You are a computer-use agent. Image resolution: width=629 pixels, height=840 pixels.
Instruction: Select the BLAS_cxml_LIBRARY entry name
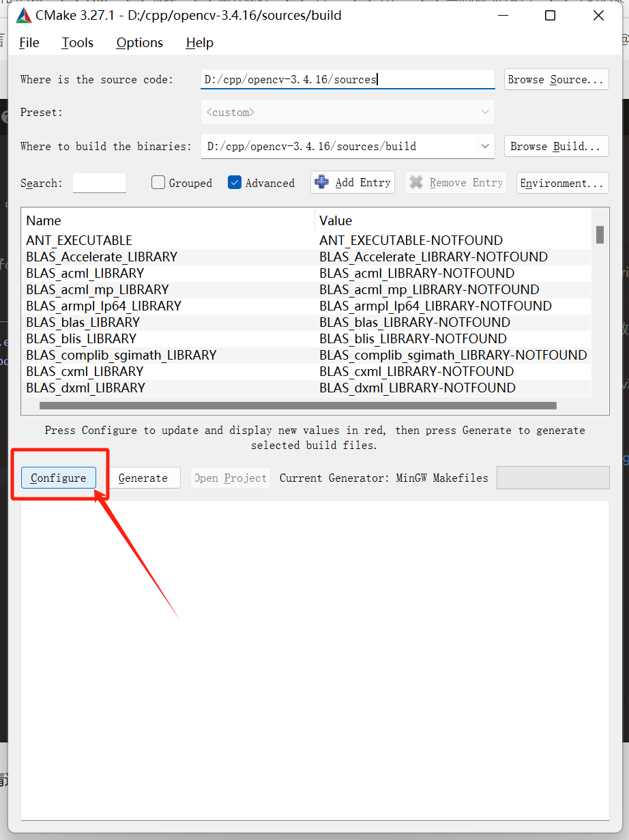[85, 371]
